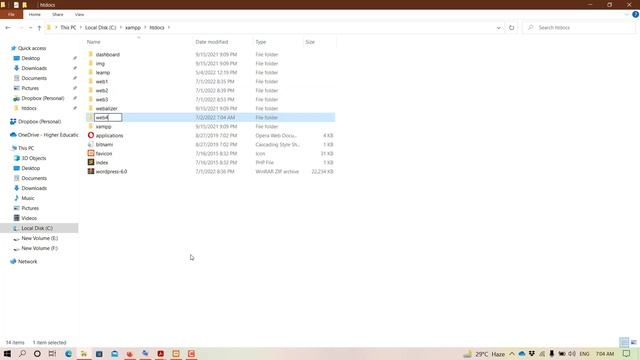Open Network in navigation pane
Image resolution: width=640 pixels, height=360 pixels.
[27, 262]
